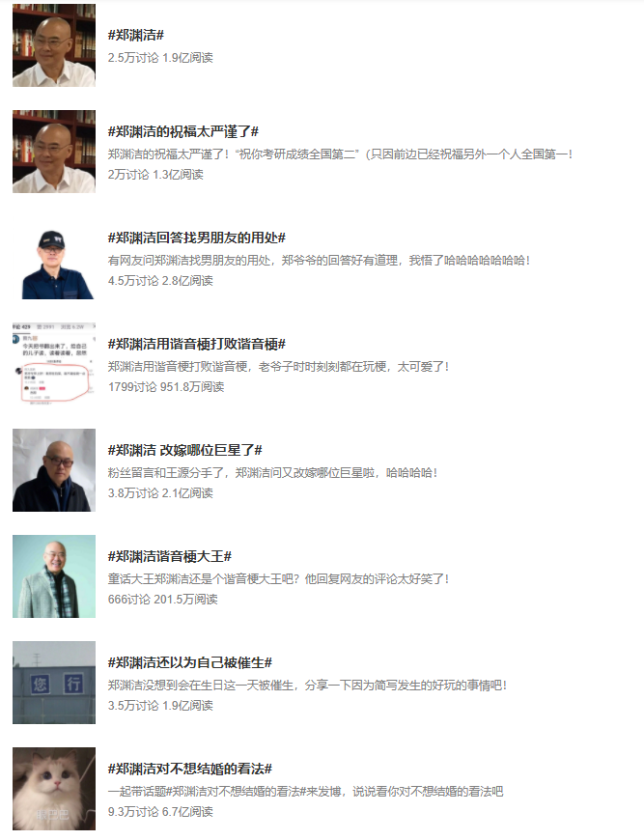Click #郑渊洁还以为自己被催生# topic title
The height and width of the screenshot is (840, 644).
coord(190,662)
